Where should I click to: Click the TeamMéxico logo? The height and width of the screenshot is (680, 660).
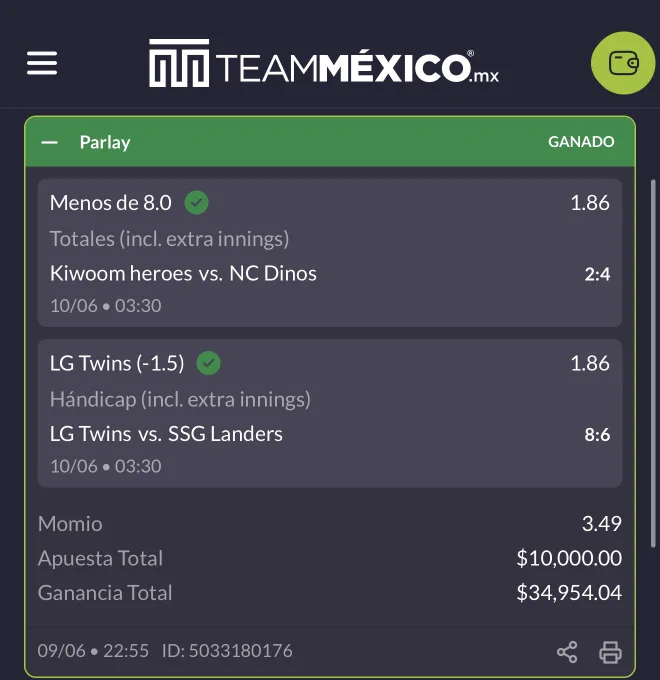pyautogui.click(x=324, y=63)
